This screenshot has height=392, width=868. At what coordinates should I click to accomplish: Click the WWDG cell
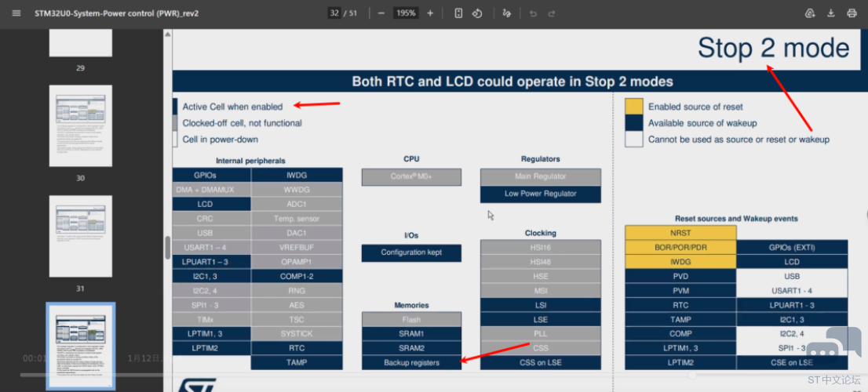(x=297, y=189)
